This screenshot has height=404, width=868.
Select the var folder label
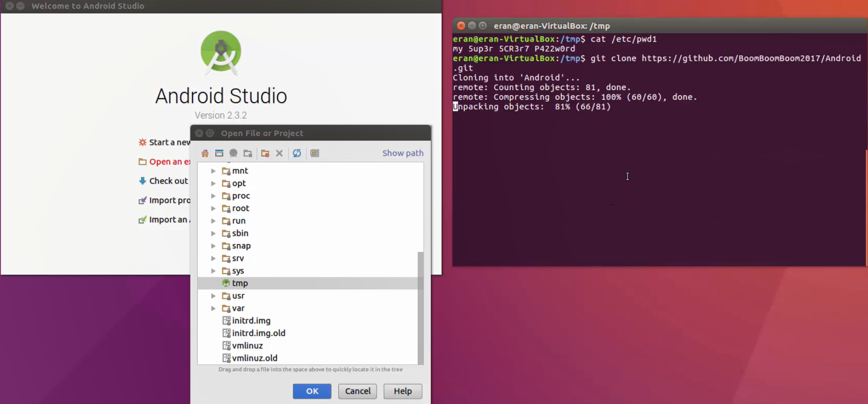pyautogui.click(x=238, y=308)
